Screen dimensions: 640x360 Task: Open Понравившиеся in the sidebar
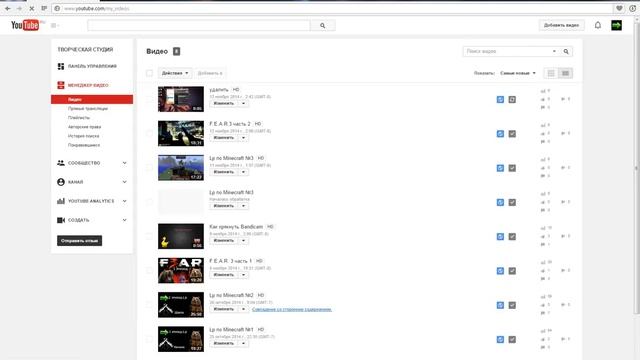(x=84, y=145)
